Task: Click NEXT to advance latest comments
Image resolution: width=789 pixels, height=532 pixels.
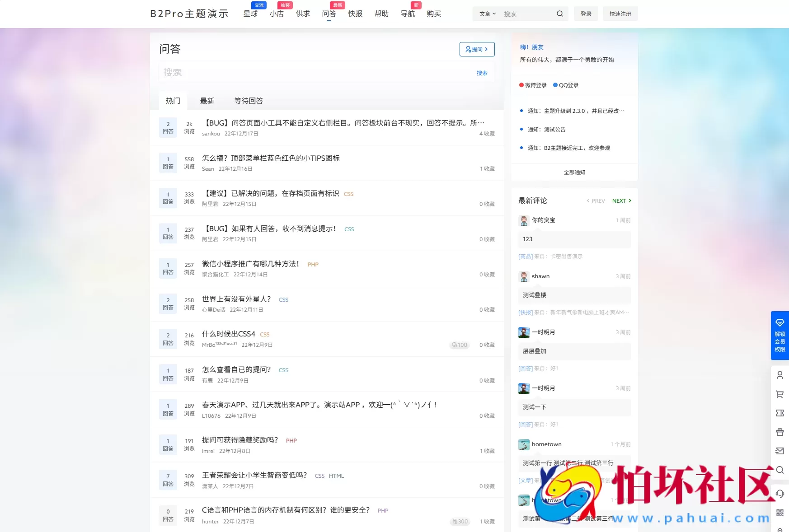Action: [x=621, y=201]
